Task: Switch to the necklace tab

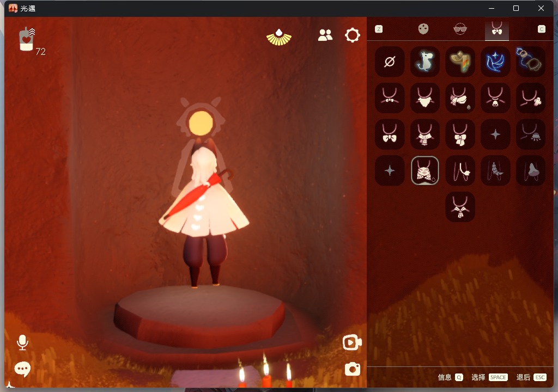Action: [x=497, y=29]
